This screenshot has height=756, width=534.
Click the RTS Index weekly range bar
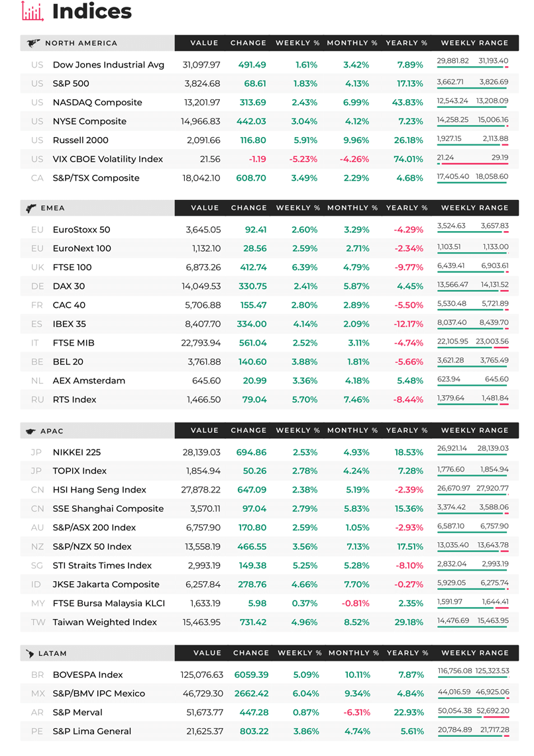(x=473, y=404)
